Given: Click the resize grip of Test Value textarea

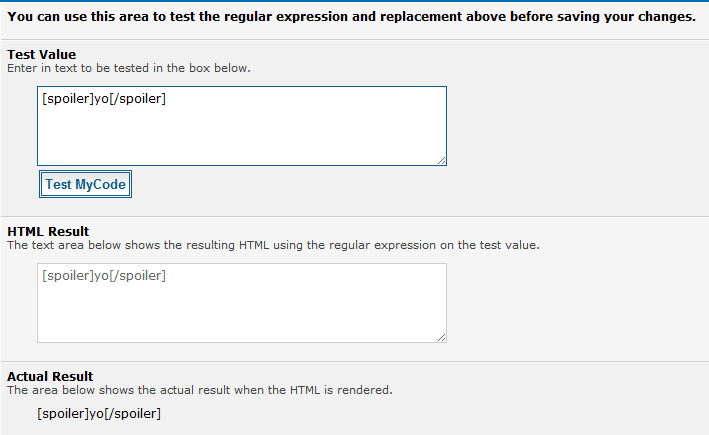Looking at the screenshot, I should click(x=442, y=161).
